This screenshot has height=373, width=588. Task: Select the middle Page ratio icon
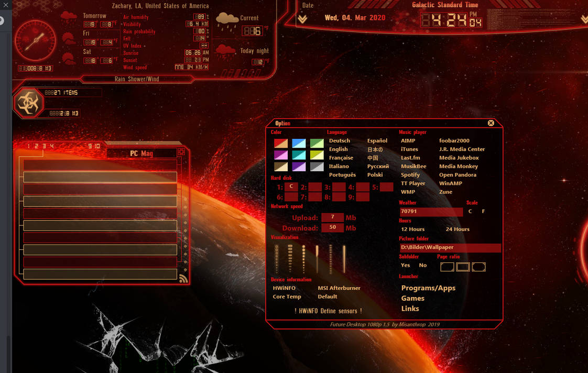pos(462,267)
